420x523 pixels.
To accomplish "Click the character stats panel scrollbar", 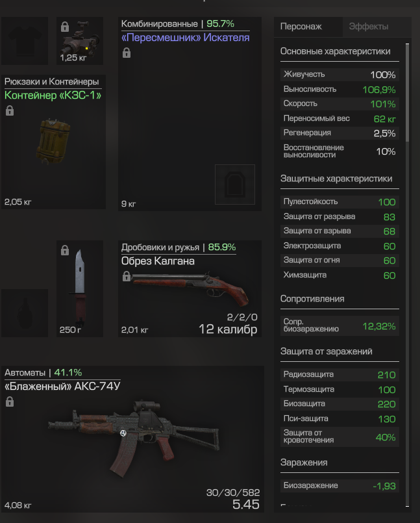I will pyautogui.click(x=407, y=93).
